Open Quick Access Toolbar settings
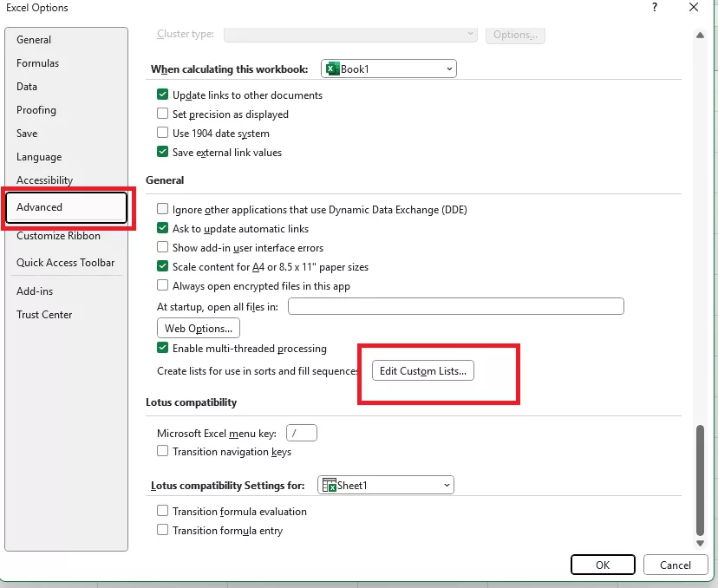The height and width of the screenshot is (588, 718). (66, 263)
